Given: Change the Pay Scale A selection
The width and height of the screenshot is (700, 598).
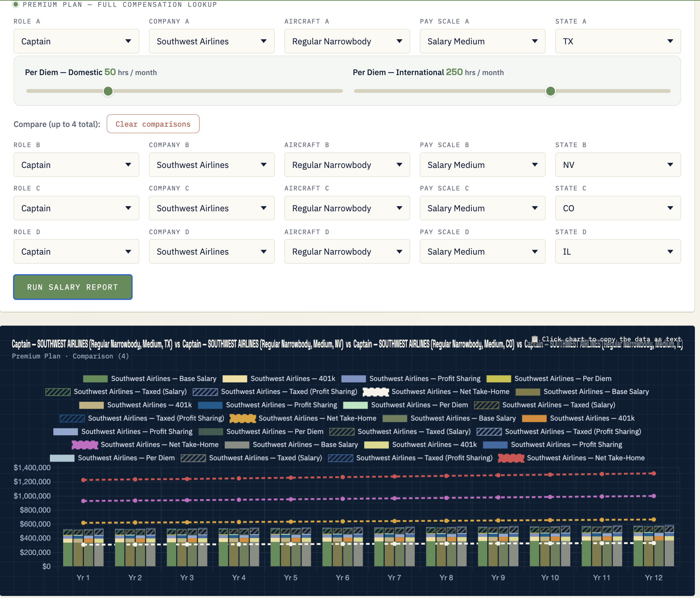Looking at the screenshot, I should pos(483,41).
